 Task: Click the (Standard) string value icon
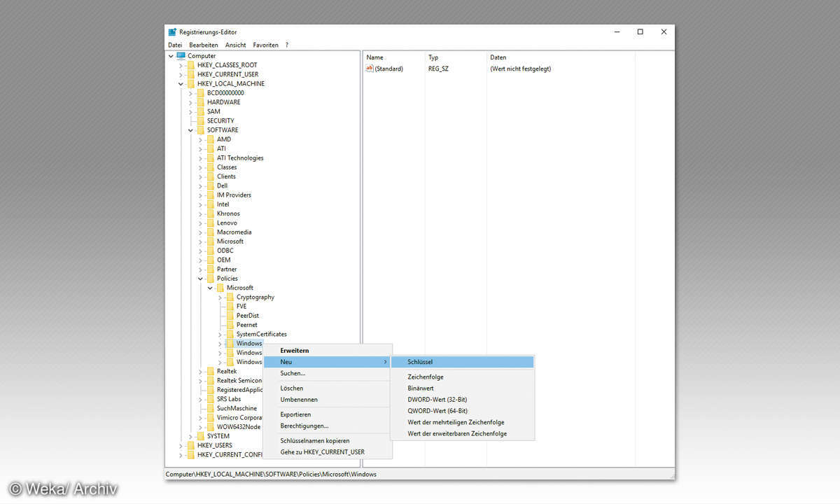370,69
